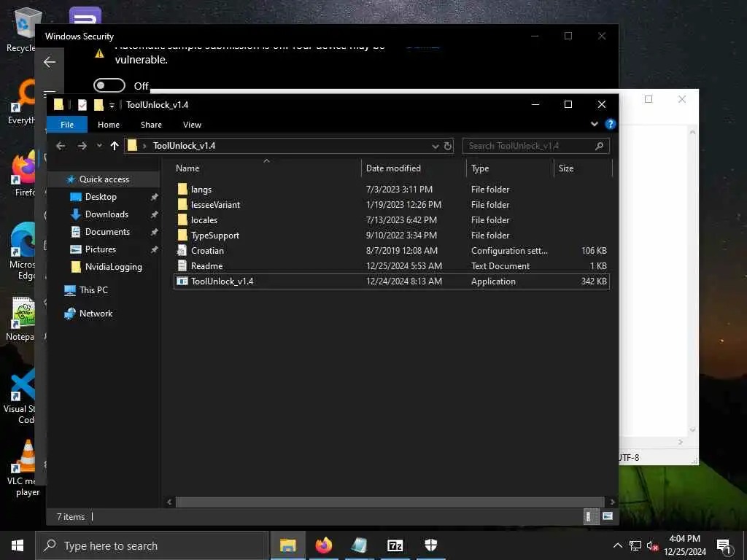The height and width of the screenshot is (560, 747).
Task: Go forward in File Explorer navigation
Action: pos(82,146)
